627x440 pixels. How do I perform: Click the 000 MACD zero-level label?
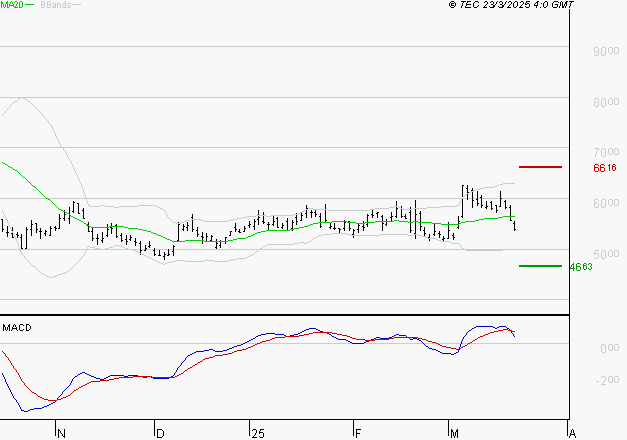(x=606, y=348)
